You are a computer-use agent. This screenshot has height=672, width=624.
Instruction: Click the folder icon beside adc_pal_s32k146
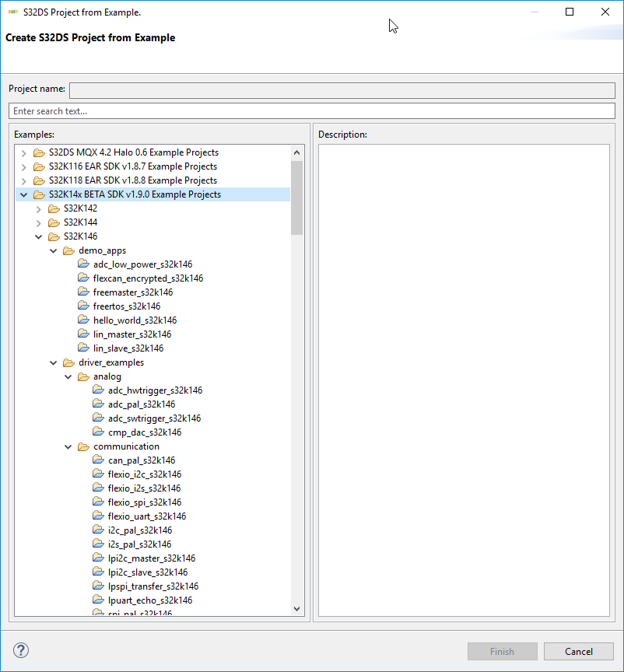(x=99, y=404)
